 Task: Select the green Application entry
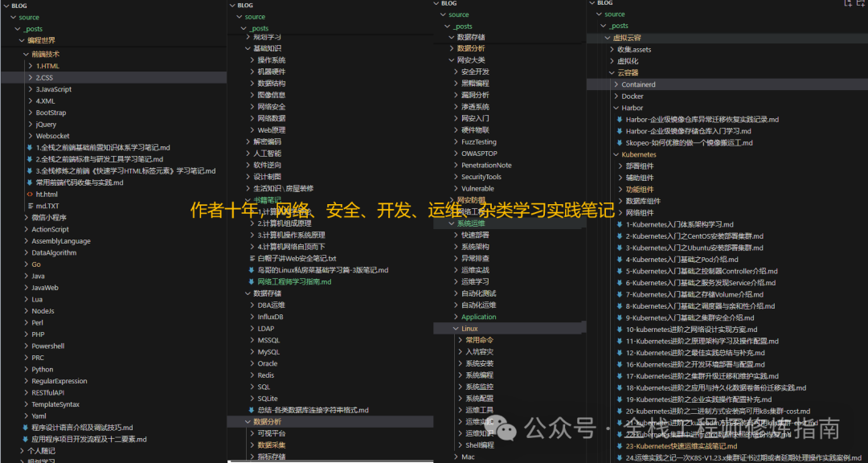click(480, 316)
